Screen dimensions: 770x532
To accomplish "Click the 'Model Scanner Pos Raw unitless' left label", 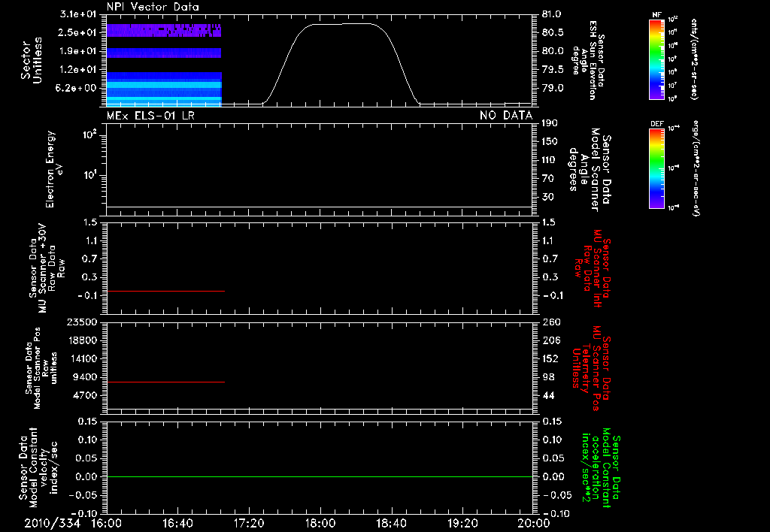I will [41, 368].
